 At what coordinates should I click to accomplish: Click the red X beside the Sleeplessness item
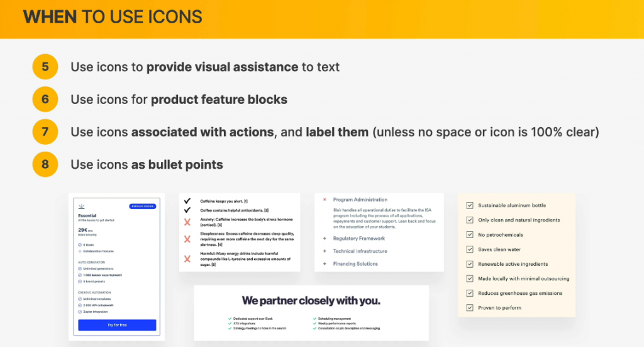187,239
